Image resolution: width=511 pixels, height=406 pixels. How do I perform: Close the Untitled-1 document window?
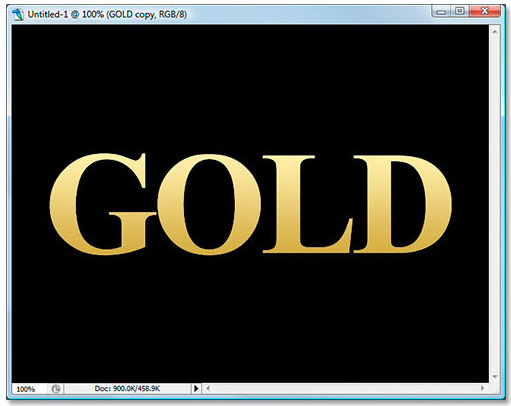click(x=485, y=12)
